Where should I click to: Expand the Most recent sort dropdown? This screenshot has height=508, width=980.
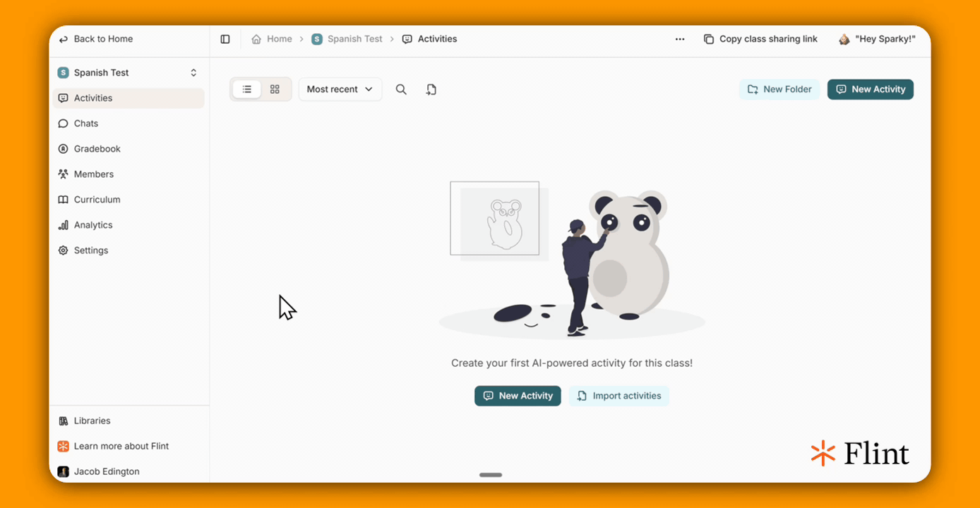(x=340, y=90)
